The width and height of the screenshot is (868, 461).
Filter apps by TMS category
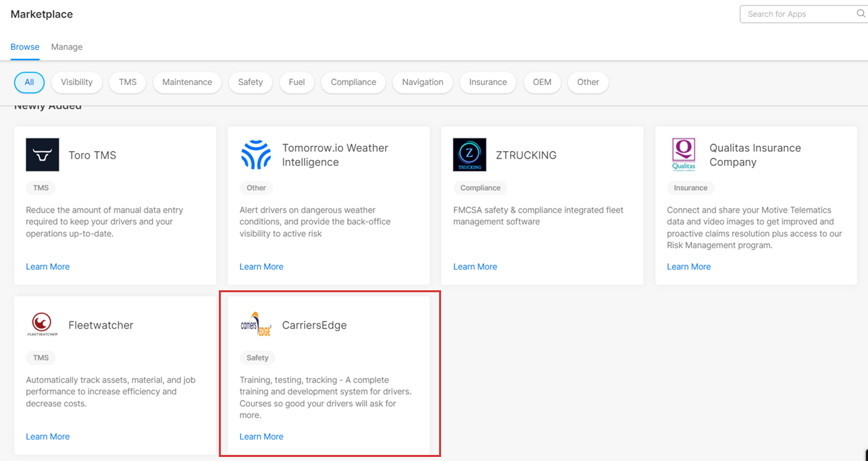[128, 82]
